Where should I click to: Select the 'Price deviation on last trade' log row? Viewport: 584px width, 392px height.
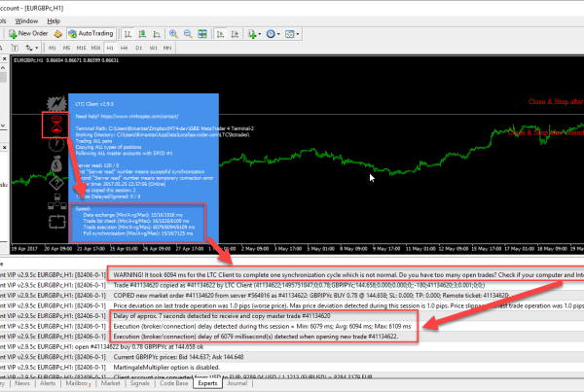(x=292, y=305)
